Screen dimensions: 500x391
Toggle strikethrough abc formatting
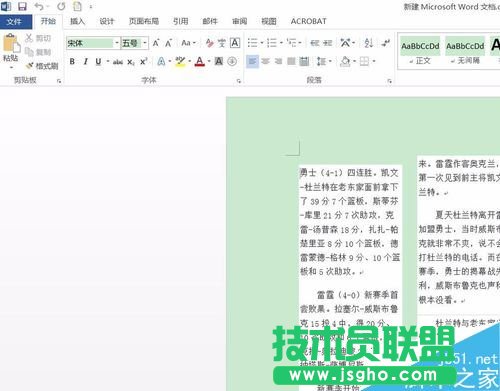118,62
